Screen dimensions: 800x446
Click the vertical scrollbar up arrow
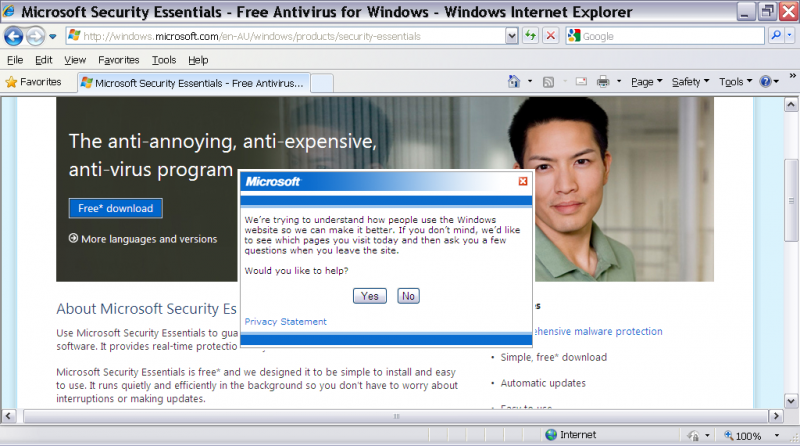tap(791, 105)
